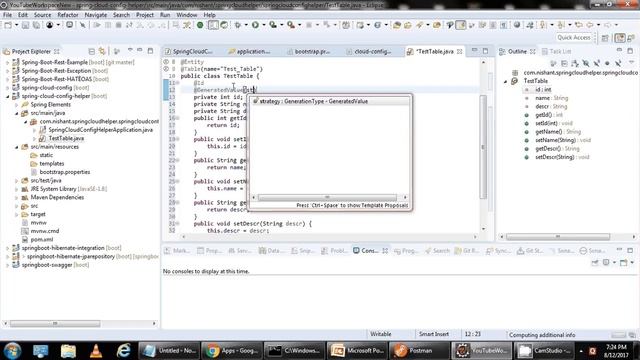
Task: Collapse the src/main/java folder
Action: (17, 113)
